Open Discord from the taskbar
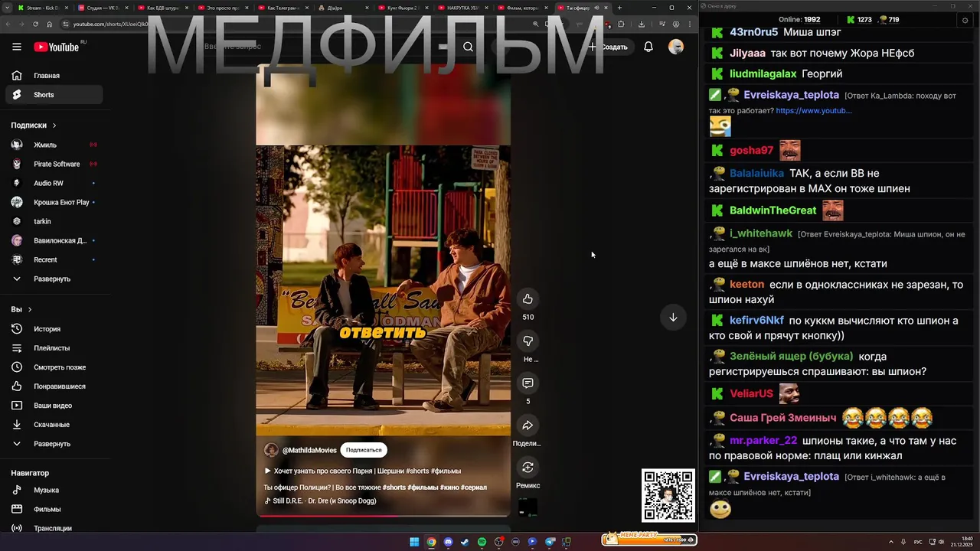Screen dimensions: 980x551 pos(448,542)
